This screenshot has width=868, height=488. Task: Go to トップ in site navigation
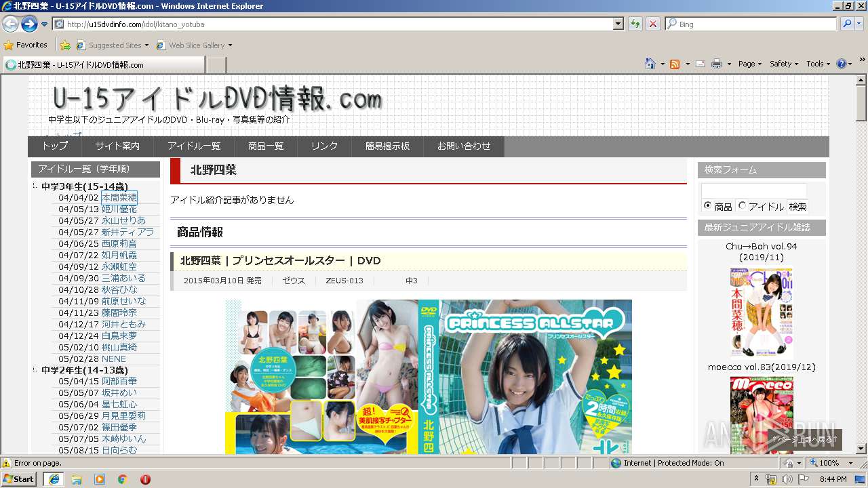click(55, 146)
